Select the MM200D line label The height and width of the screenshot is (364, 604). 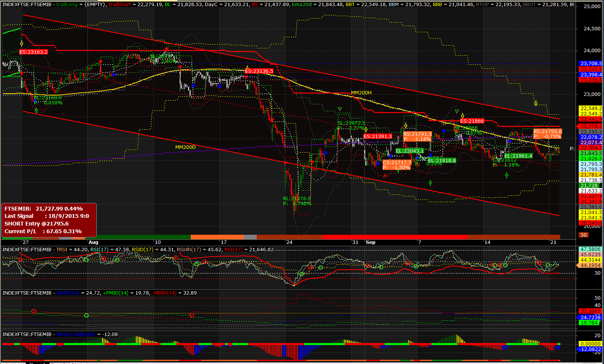click(185, 147)
